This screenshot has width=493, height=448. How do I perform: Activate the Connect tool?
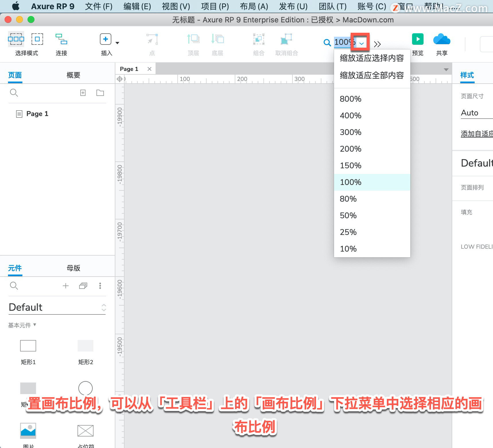61,39
